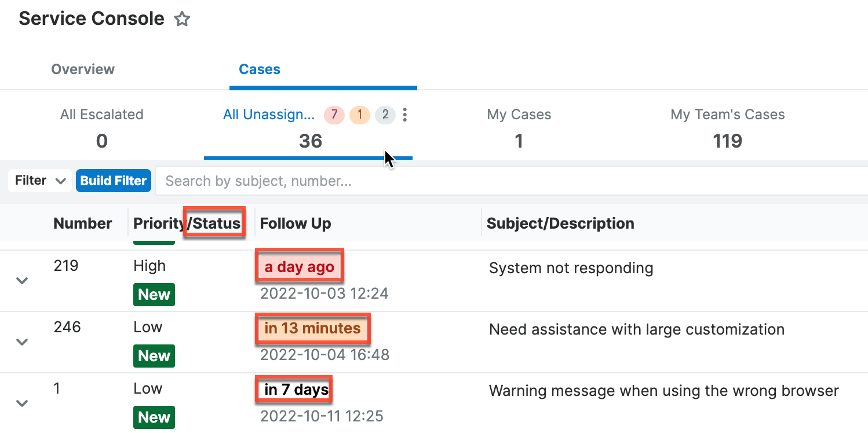
Task: Expand the row for case 246
Action: (22, 342)
